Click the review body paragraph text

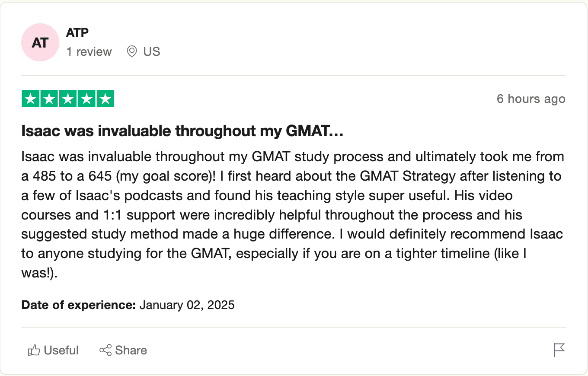292,215
